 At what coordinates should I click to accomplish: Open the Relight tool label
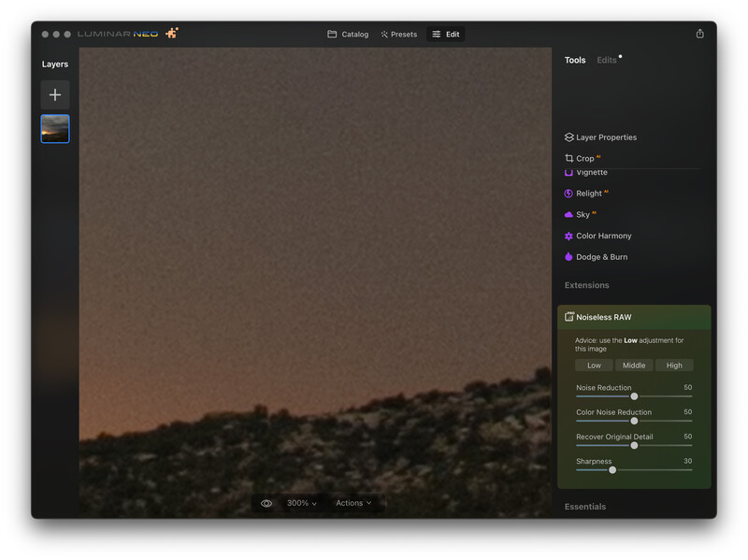[589, 194]
